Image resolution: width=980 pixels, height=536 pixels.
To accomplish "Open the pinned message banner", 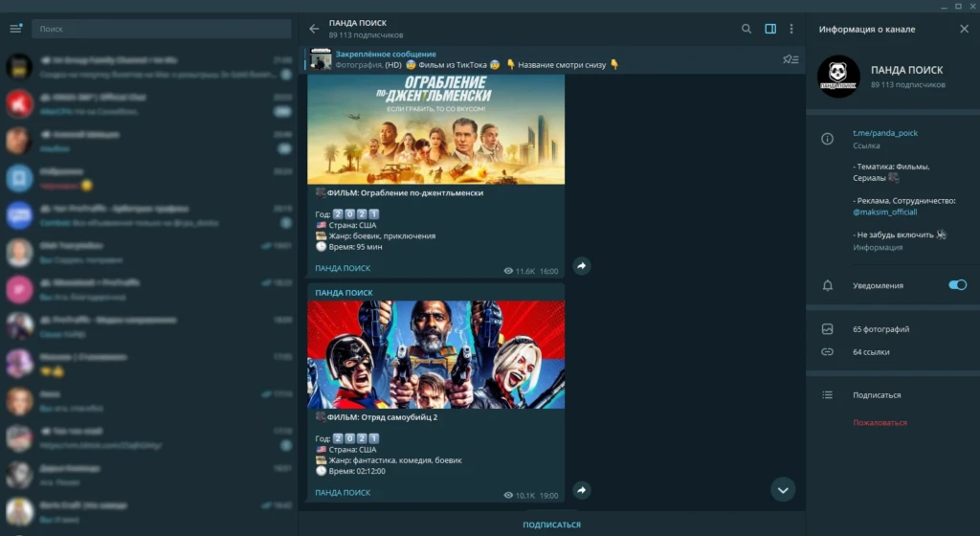I will coord(552,59).
